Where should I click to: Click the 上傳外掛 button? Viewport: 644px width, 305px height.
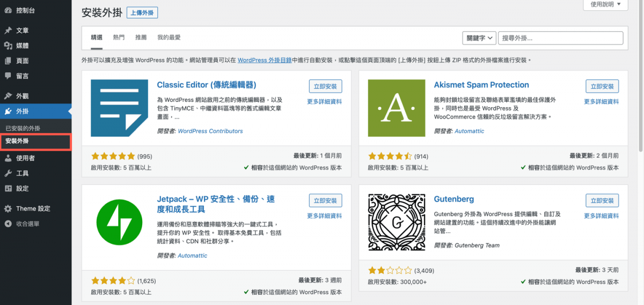pyautogui.click(x=142, y=12)
